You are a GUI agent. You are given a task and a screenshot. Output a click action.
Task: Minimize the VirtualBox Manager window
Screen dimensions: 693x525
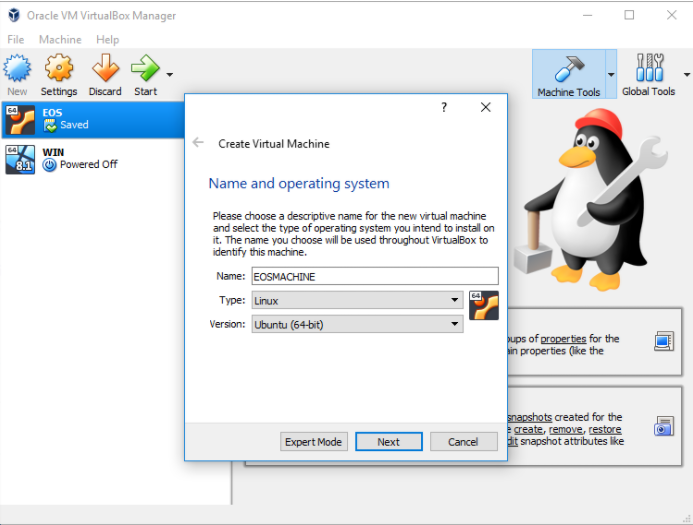point(587,15)
